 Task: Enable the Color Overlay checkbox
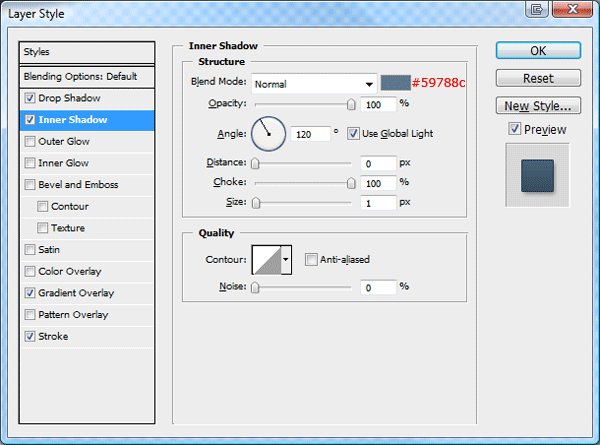pyautogui.click(x=30, y=272)
